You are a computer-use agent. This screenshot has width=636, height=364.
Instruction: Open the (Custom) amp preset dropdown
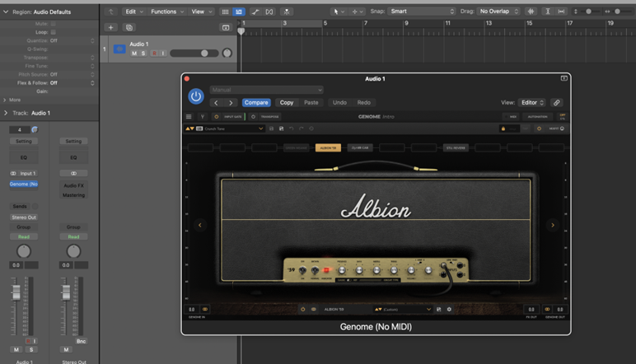pos(402,310)
